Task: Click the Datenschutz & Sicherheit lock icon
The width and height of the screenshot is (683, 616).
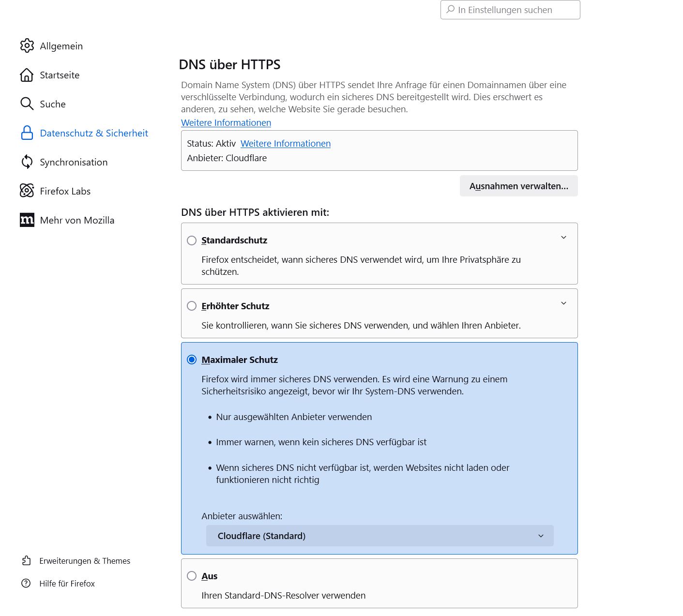Action: click(x=27, y=133)
